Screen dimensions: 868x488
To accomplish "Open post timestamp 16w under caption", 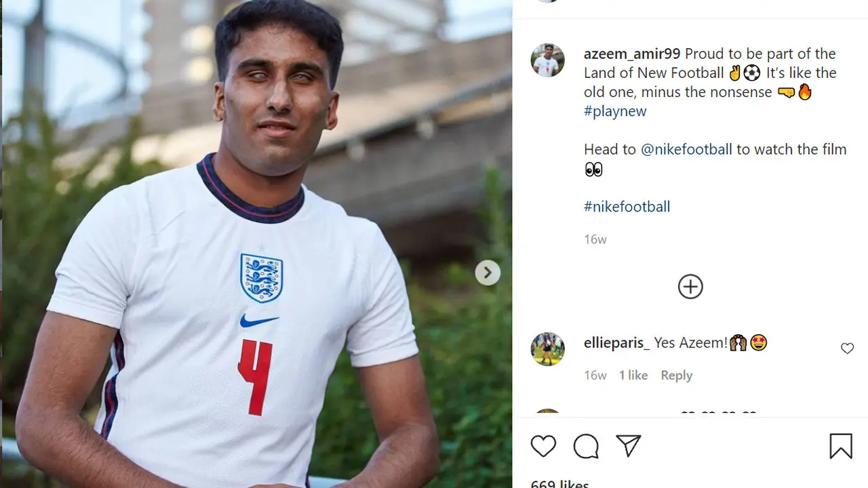I will tap(595, 239).
